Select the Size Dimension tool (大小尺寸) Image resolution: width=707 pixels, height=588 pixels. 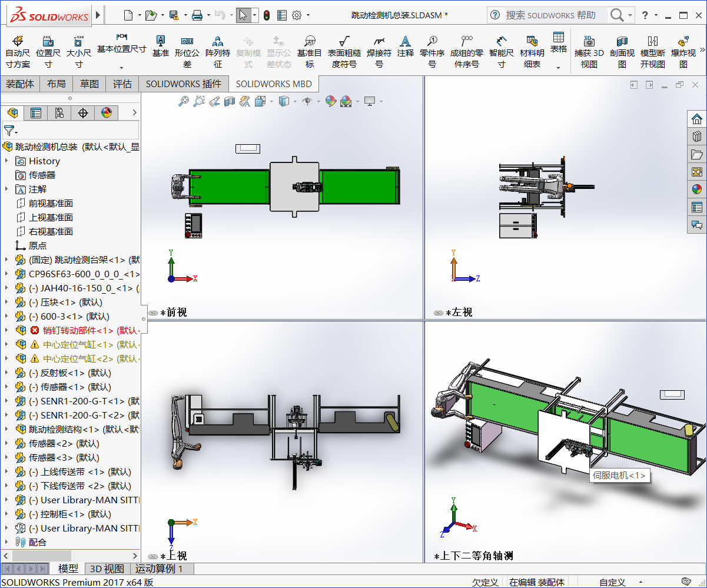click(x=78, y=51)
